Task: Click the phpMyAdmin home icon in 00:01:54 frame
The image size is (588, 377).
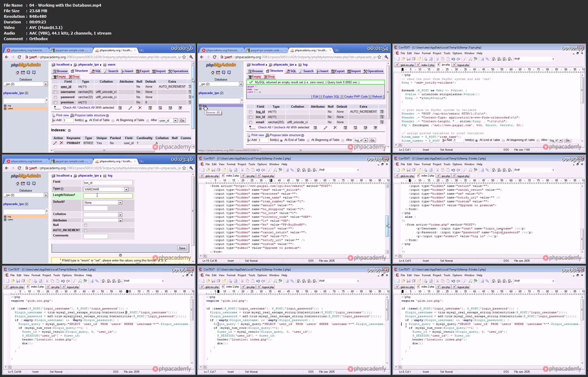Action: [212, 73]
